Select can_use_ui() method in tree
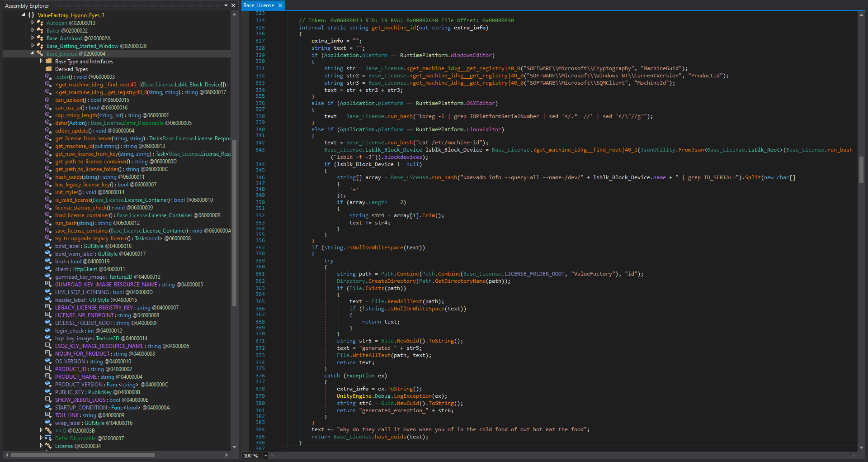Image resolution: width=868 pixels, height=462 pixels. pyautogui.click(x=91, y=108)
